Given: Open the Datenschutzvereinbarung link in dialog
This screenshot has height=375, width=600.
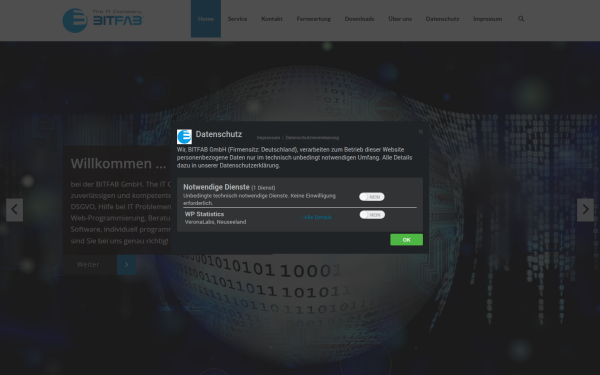Looking at the screenshot, I should click(x=312, y=137).
